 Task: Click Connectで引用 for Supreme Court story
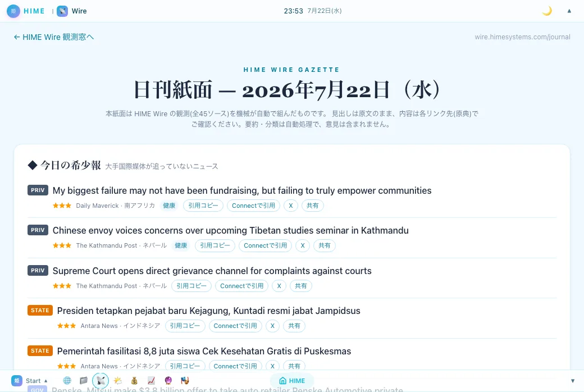(x=241, y=286)
